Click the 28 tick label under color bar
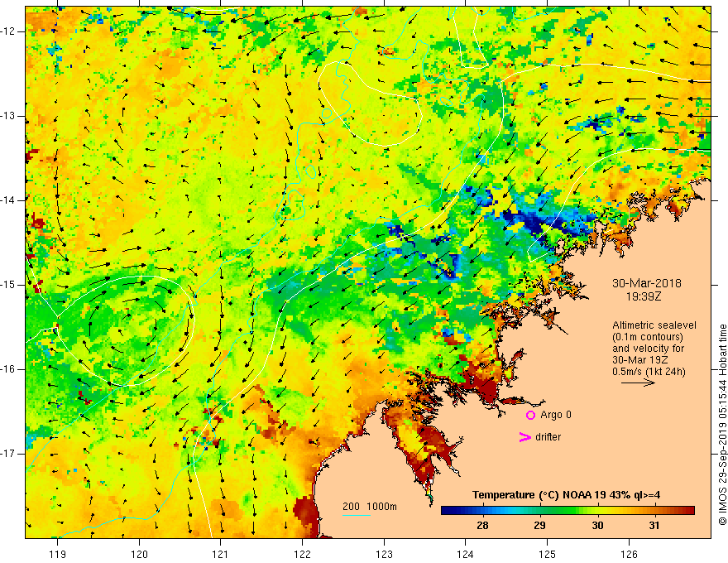The width and height of the screenshot is (728, 563). 482,526
